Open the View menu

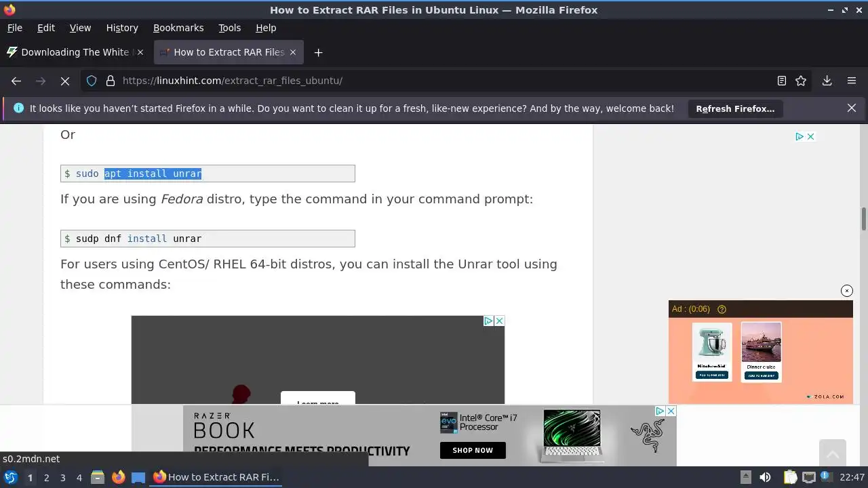coord(80,28)
